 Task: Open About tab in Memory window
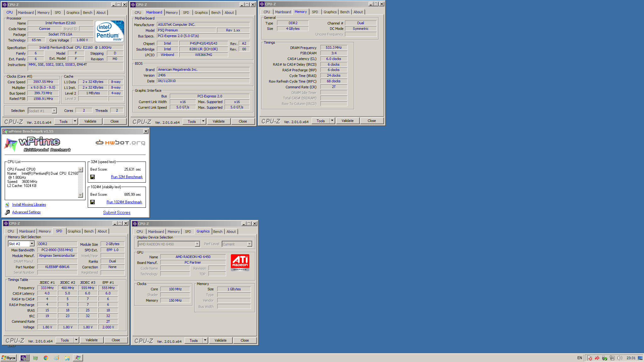tap(358, 12)
